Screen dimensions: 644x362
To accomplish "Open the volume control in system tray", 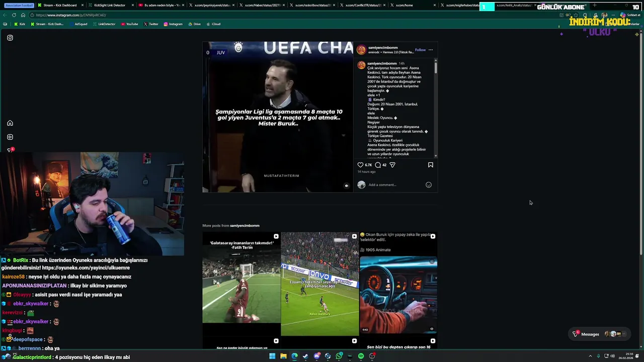I will [x=612, y=356].
